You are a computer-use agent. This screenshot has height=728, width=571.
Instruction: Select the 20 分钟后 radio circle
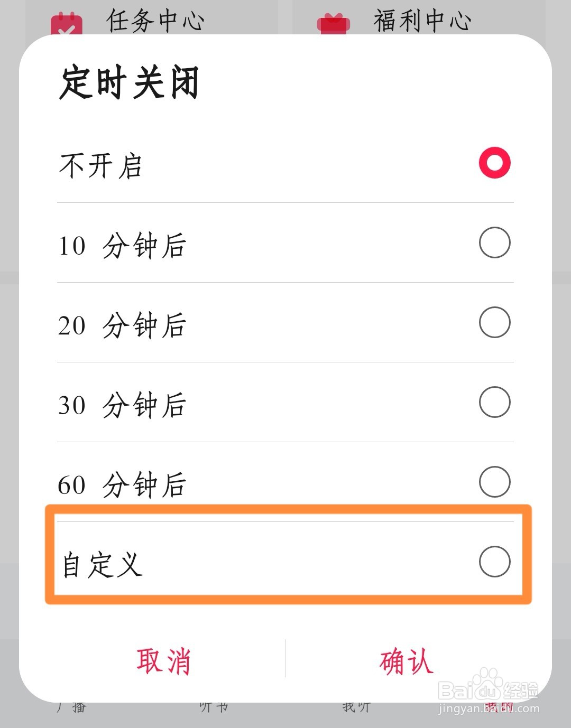tap(494, 322)
